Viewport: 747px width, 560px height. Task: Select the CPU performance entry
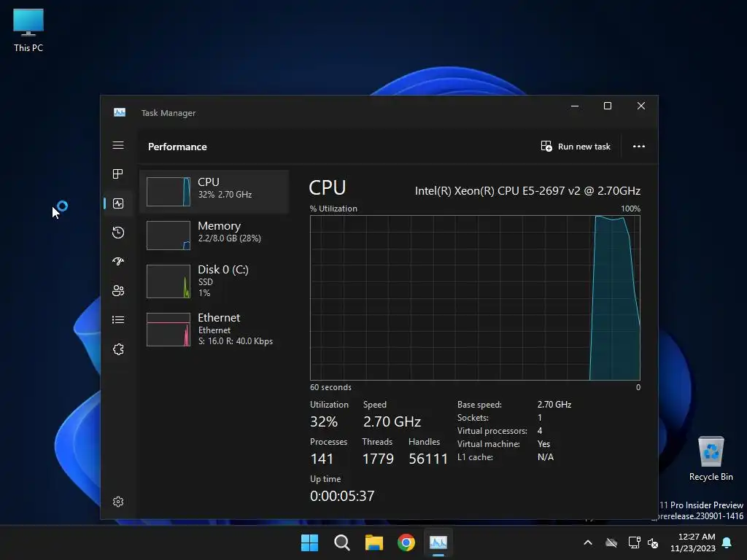point(214,192)
